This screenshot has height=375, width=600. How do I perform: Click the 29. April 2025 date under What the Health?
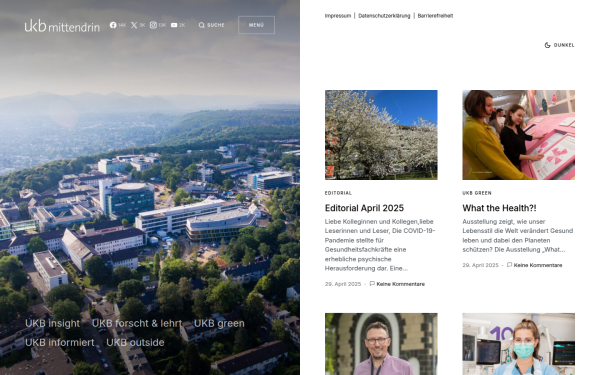coord(480,265)
